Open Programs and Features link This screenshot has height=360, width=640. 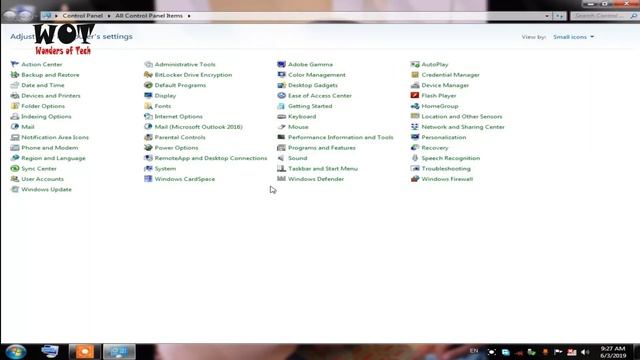pos(322,148)
